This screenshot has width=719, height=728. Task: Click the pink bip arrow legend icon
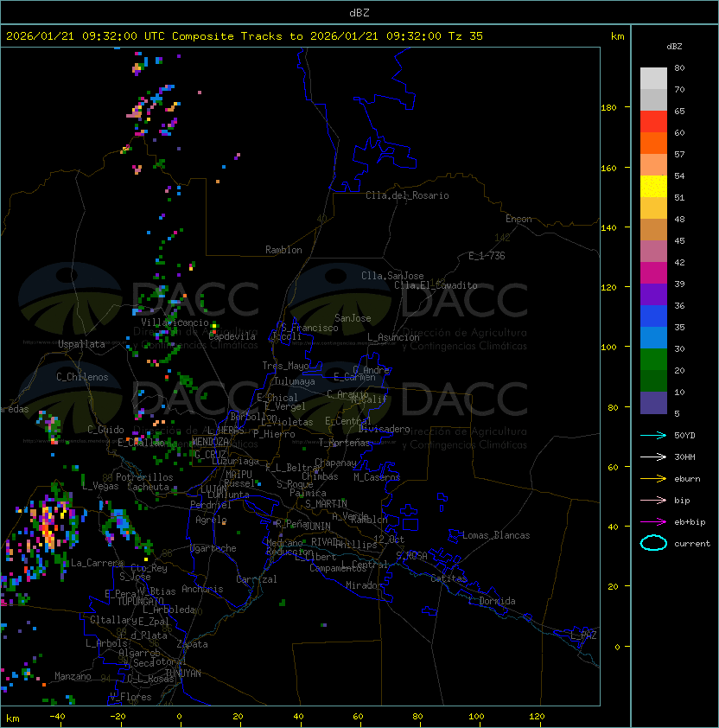[x=653, y=500]
